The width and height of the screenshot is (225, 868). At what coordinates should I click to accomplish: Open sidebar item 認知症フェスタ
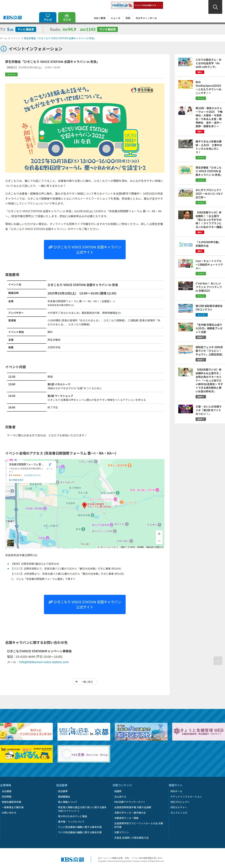tap(200, 353)
